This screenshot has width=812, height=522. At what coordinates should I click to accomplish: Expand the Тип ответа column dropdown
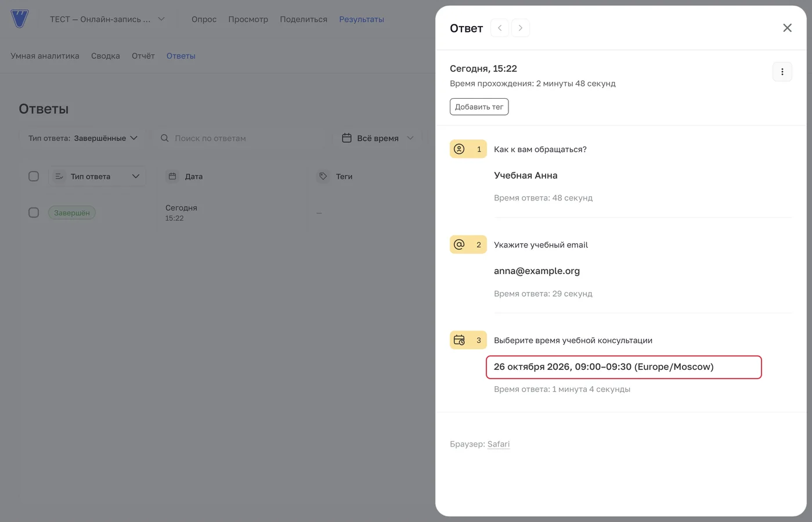pos(97,176)
